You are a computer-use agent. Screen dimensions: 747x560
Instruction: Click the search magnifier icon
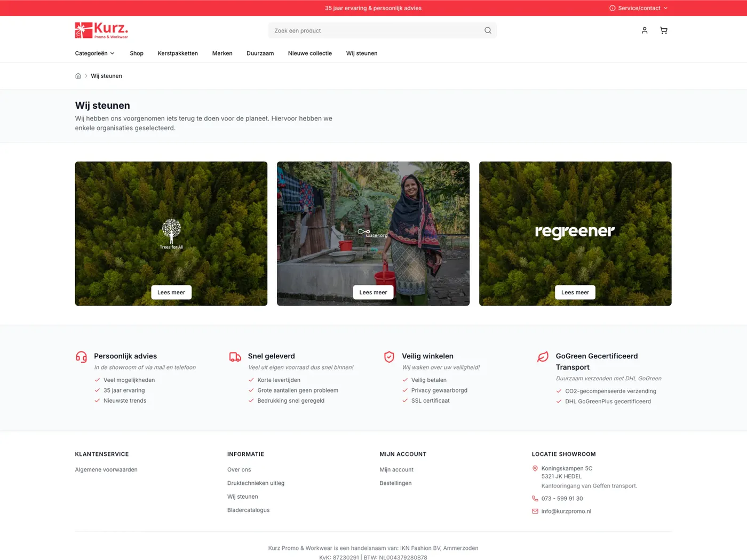(x=488, y=30)
